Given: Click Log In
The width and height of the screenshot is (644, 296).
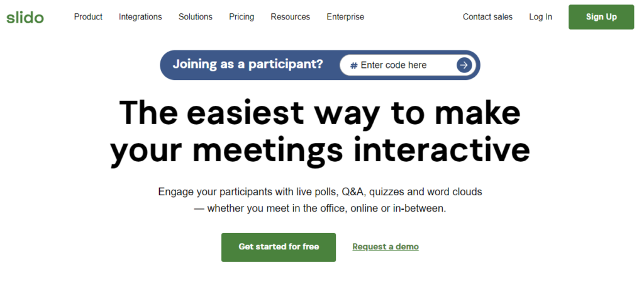Looking at the screenshot, I should pyautogui.click(x=541, y=17).
